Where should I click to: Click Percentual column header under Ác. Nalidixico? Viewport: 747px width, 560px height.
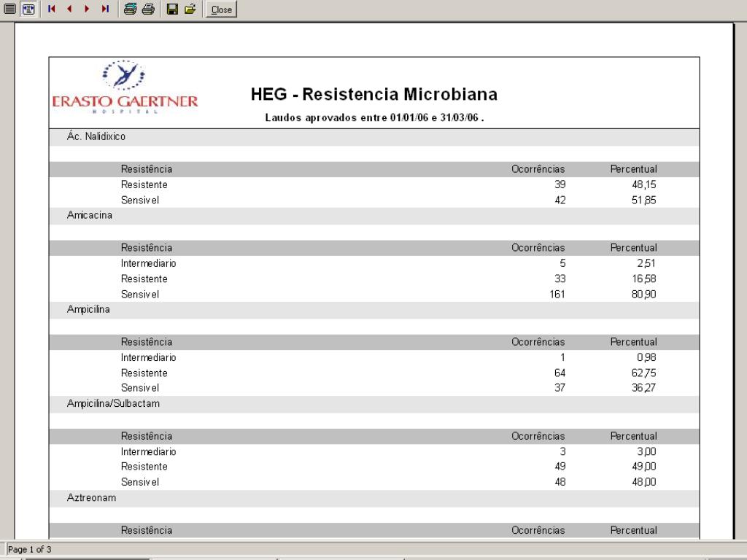[634, 169]
